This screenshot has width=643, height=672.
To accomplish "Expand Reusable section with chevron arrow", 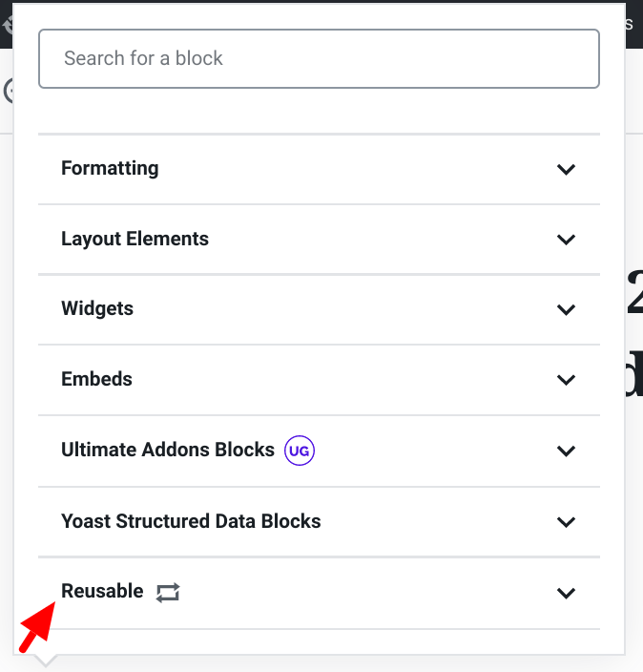I will [x=566, y=593].
